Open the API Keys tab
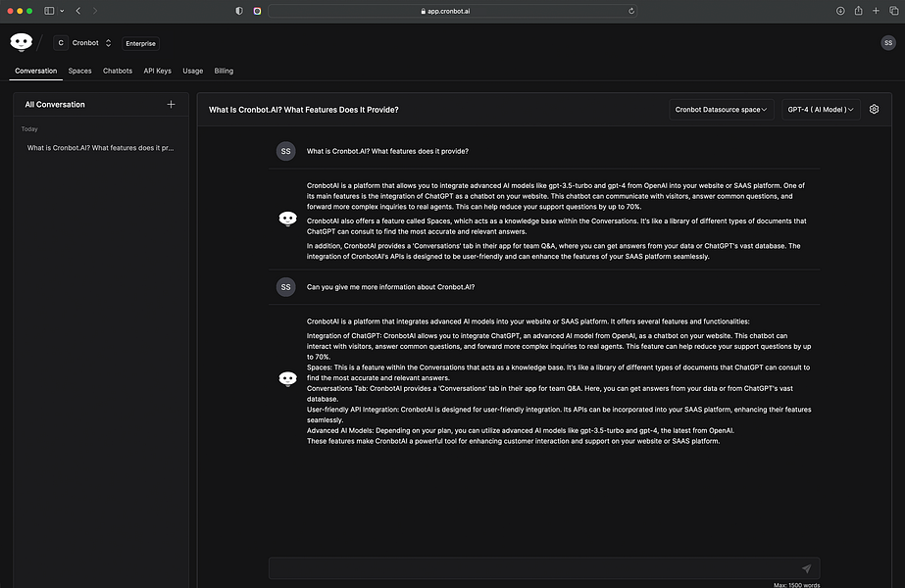The width and height of the screenshot is (905, 588). pos(157,71)
